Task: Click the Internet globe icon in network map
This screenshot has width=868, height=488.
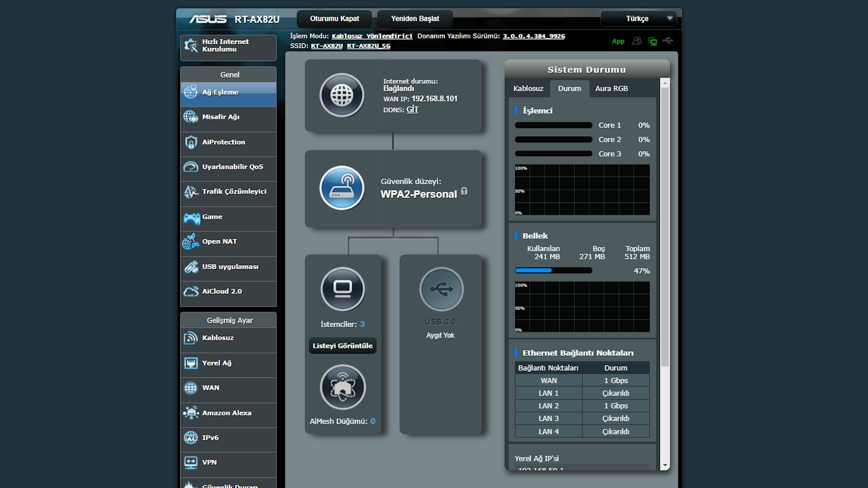Action: 342,95
